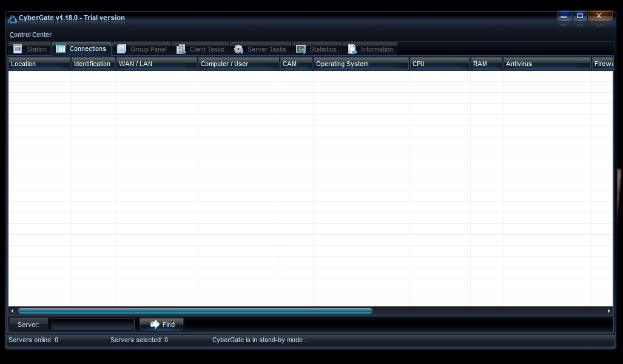Click the Group Panel tab icon
Screen dimensions: 623x364
pos(121,49)
